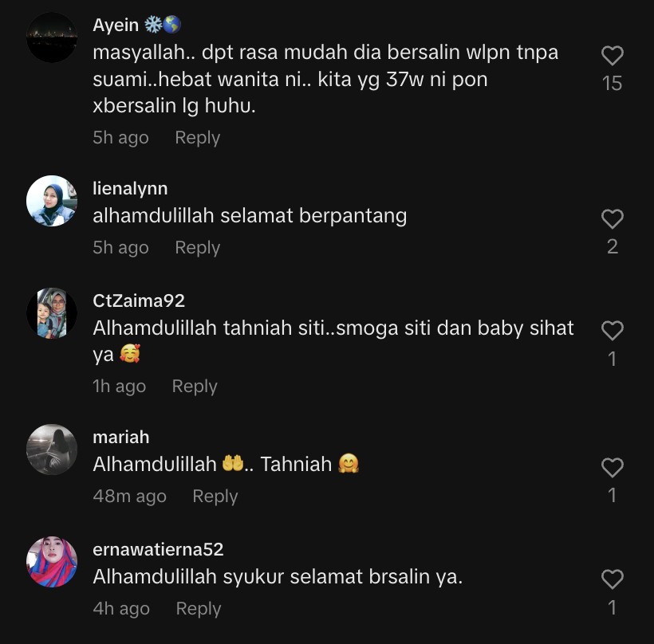The height and width of the screenshot is (644, 654).
Task: Open CtZaima92's profile avatar
Action: point(52,313)
